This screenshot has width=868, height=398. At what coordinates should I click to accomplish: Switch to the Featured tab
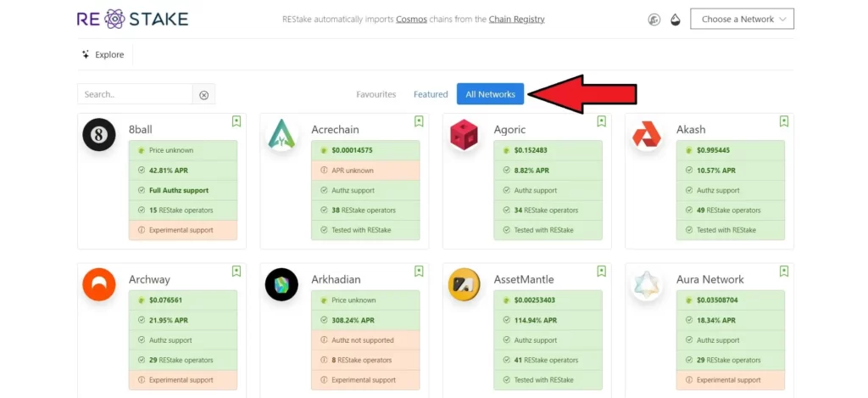point(431,94)
